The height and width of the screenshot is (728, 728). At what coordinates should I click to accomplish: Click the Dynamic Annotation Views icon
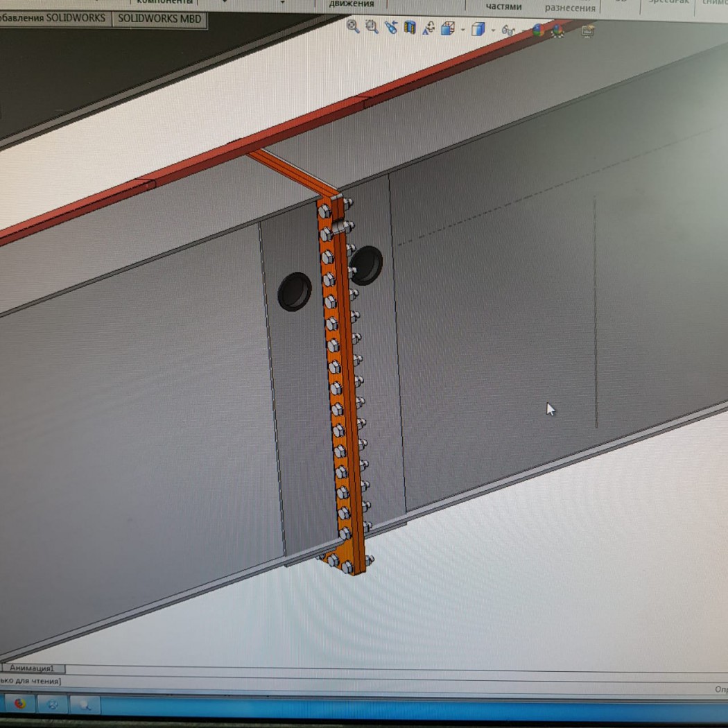[x=428, y=28]
